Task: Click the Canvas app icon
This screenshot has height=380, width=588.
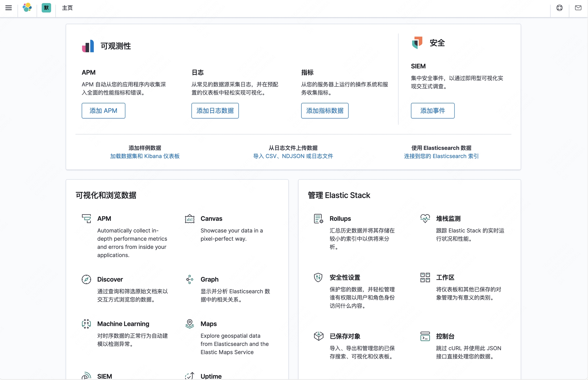Action: (190, 219)
